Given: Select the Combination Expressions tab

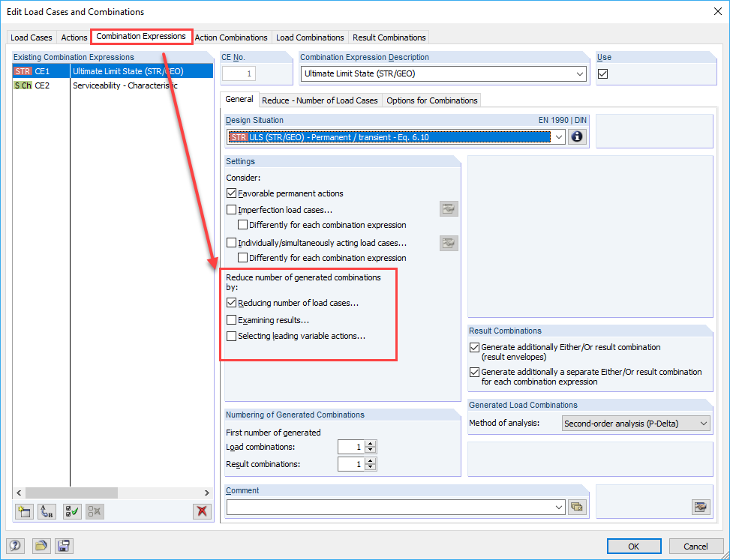Looking at the screenshot, I should (x=142, y=36).
